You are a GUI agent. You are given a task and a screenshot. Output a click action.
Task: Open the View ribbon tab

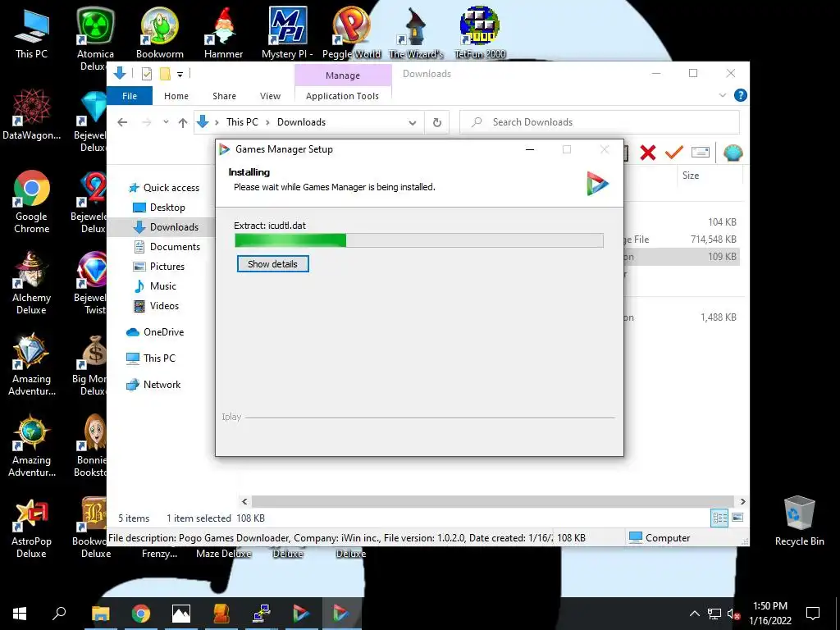[x=270, y=96]
